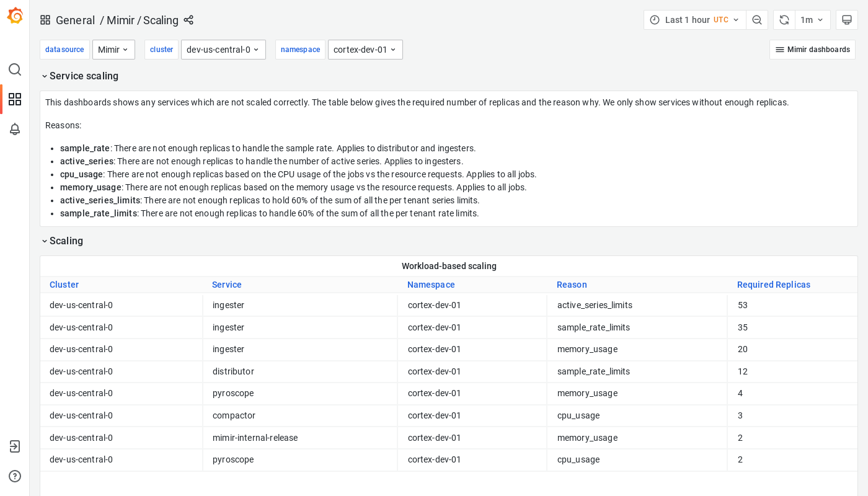This screenshot has width=868, height=496.
Task: Open Help via the question mark icon
Action: (15, 476)
